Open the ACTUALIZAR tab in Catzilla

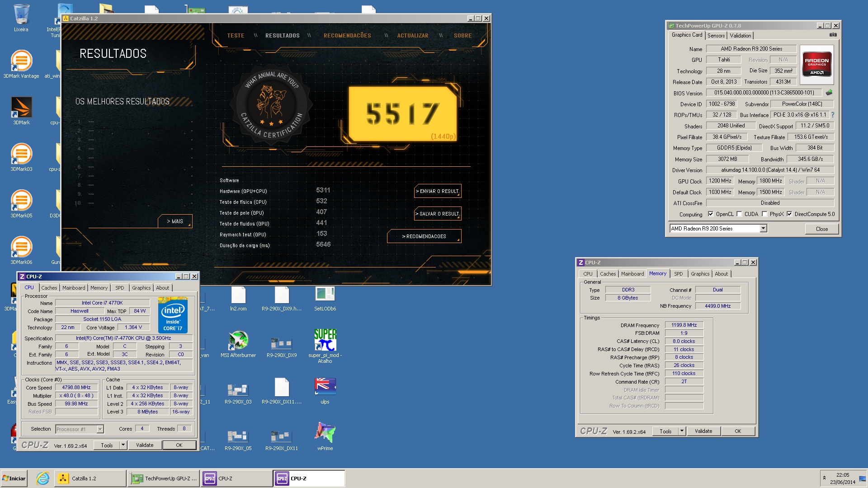413,36
